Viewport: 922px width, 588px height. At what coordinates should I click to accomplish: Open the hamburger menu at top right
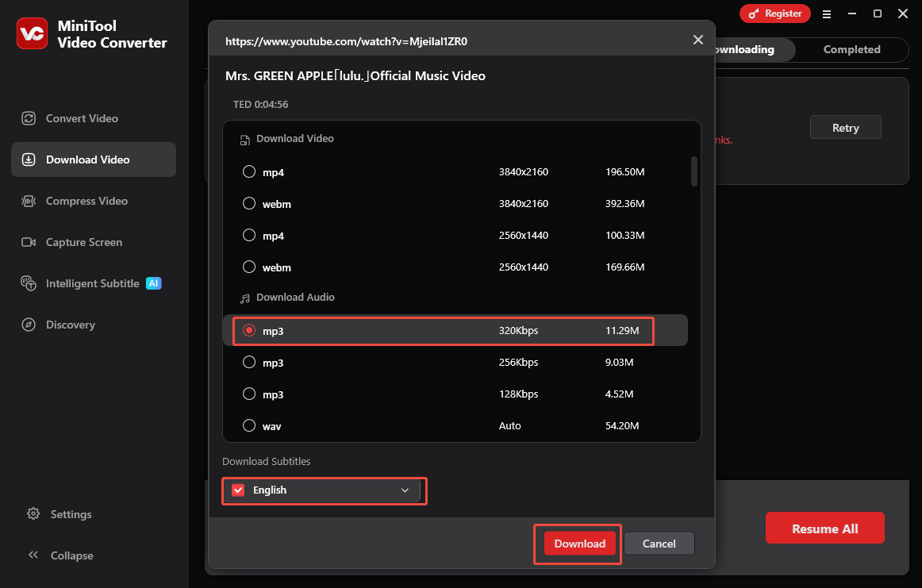(827, 13)
